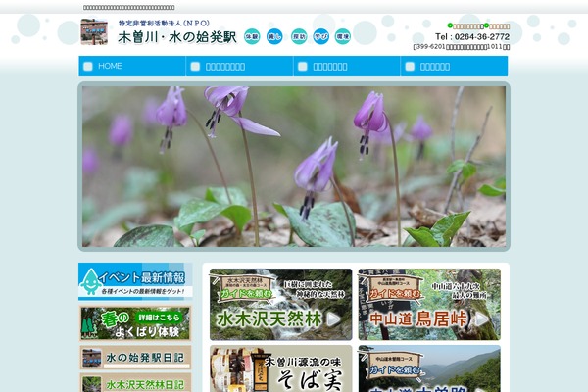Screen dimensions: 588x392
Task: Click the Tel 0264-36-2772 text
Action: (472, 37)
